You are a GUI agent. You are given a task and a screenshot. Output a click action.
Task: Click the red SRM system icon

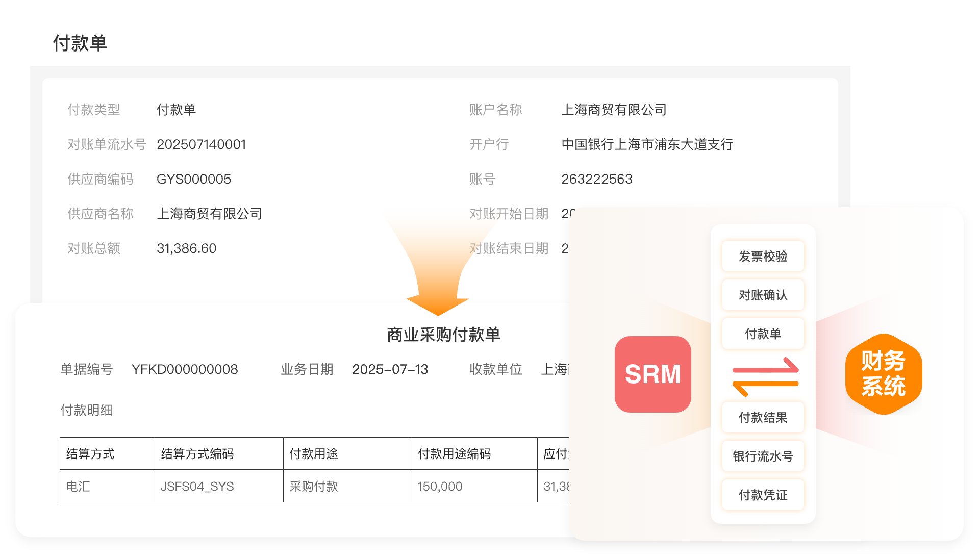coord(652,374)
